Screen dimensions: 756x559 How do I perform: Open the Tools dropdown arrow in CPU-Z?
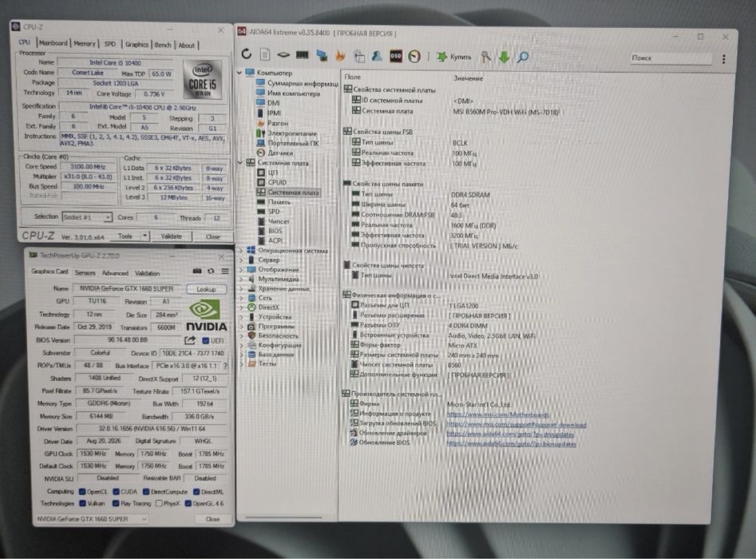(x=144, y=236)
